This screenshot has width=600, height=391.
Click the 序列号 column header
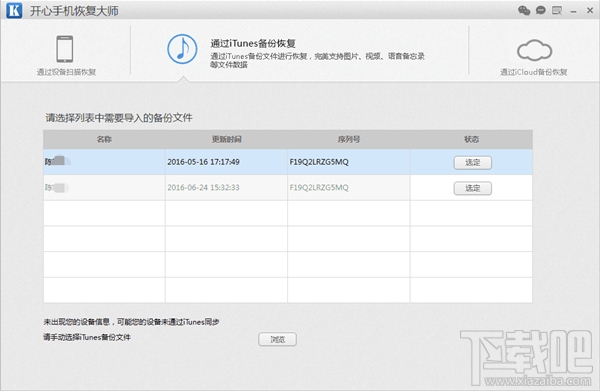click(x=349, y=139)
